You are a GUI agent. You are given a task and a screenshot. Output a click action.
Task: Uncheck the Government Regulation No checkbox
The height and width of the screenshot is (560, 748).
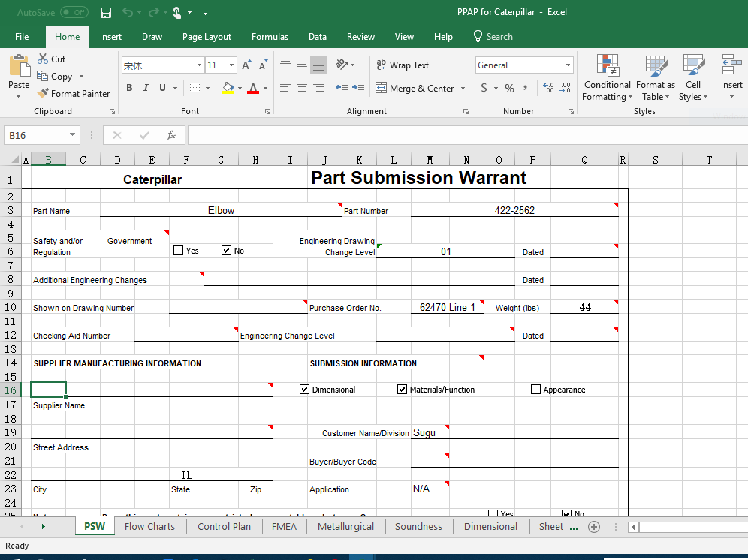[226, 251]
